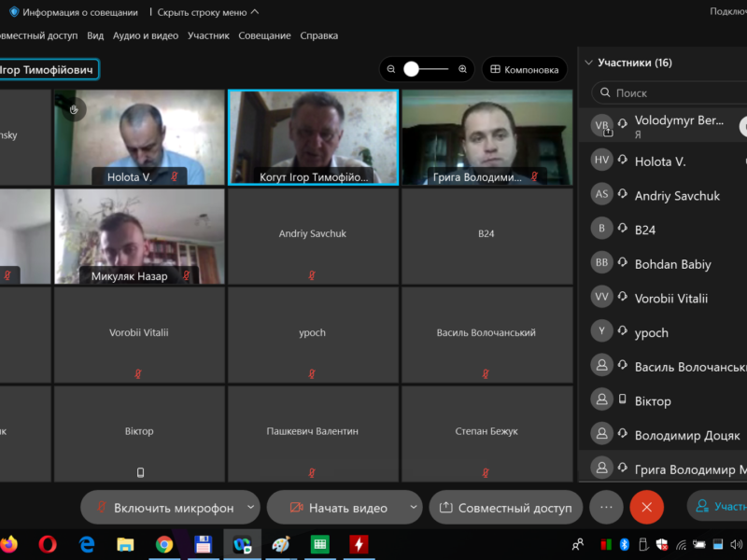Click the meeting info shield icon
The height and width of the screenshot is (560, 747).
point(13,12)
